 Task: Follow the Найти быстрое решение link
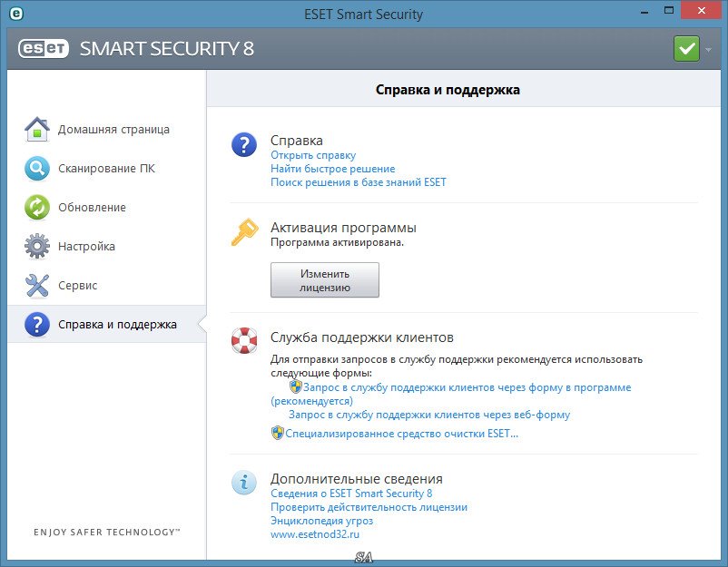[x=333, y=169]
